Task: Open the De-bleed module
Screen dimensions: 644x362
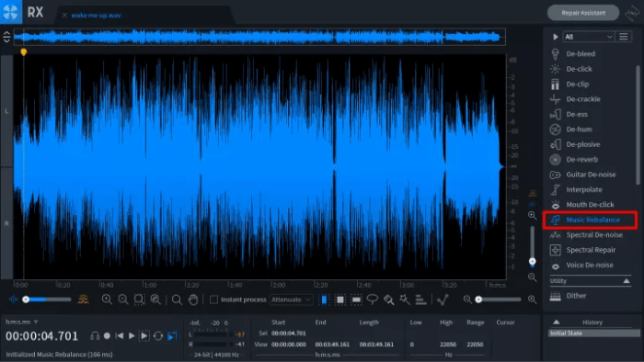Action: tap(581, 53)
